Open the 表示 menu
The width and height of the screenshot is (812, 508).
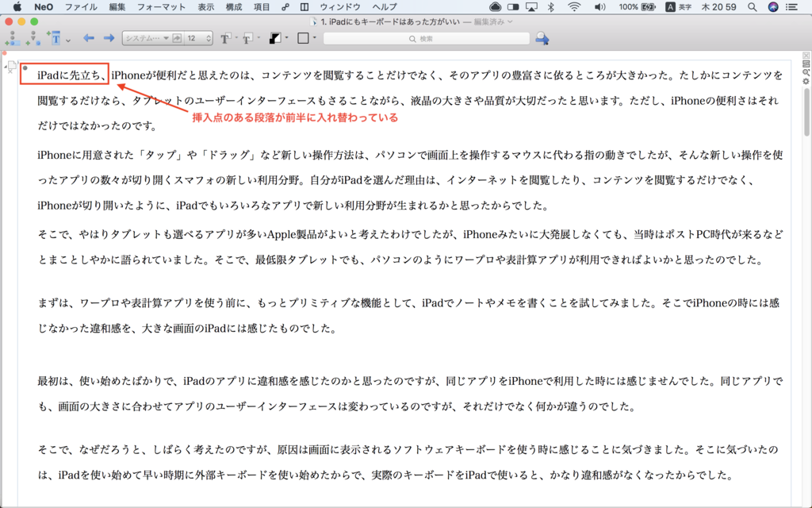pyautogui.click(x=205, y=6)
